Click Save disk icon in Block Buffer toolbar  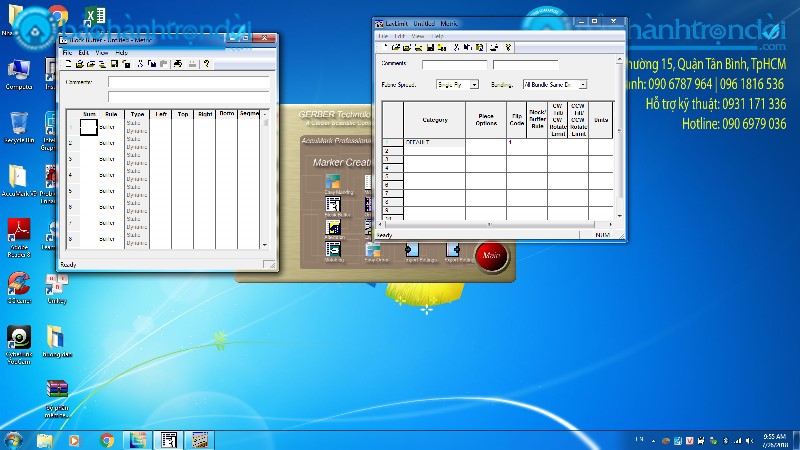point(114,64)
